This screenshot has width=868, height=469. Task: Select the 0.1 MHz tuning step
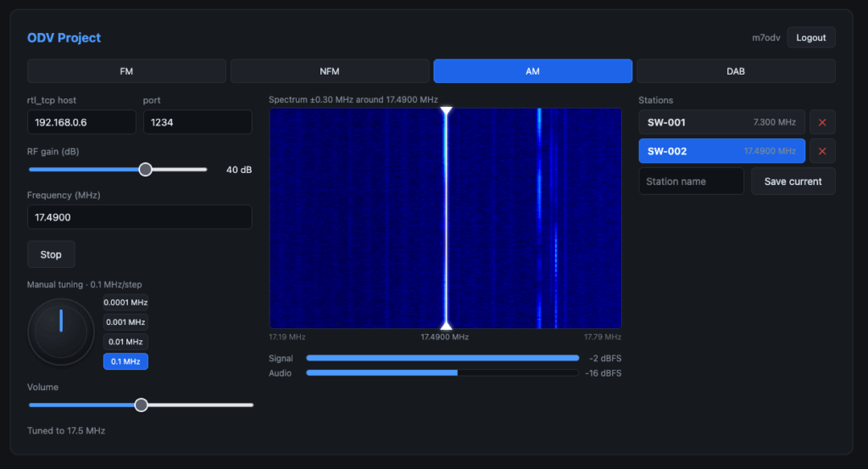point(125,361)
